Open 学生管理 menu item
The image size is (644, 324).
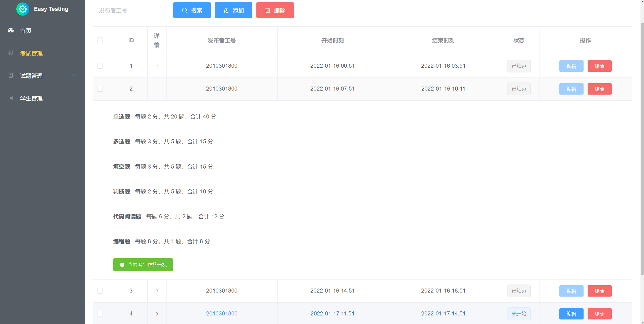pos(31,98)
